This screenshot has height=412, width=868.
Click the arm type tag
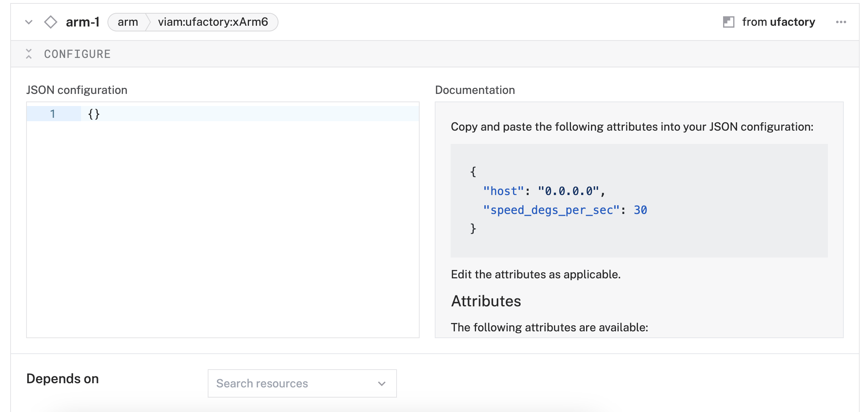coord(128,22)
